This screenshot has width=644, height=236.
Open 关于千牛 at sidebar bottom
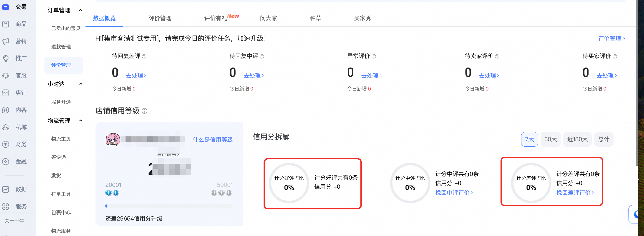[14, 221]
